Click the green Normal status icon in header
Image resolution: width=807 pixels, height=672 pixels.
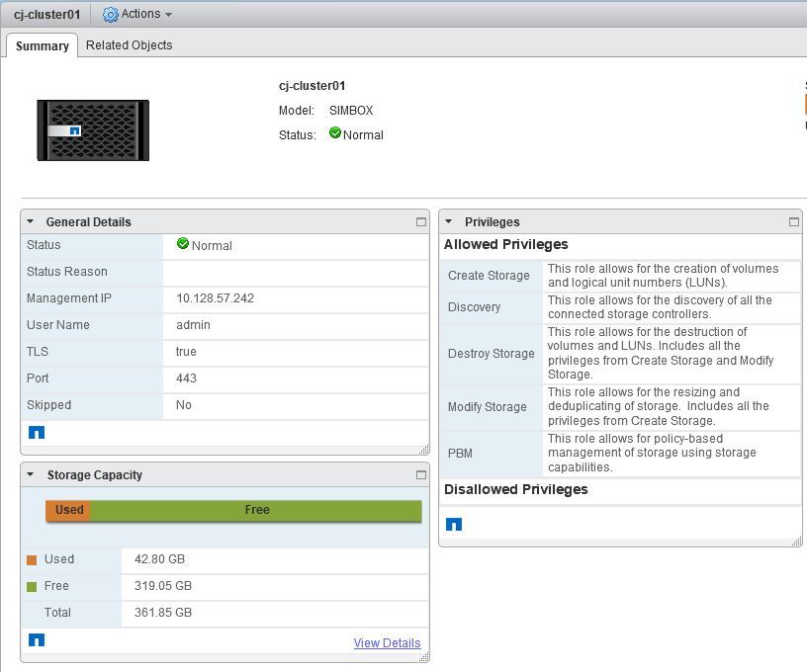coord(335,133)
